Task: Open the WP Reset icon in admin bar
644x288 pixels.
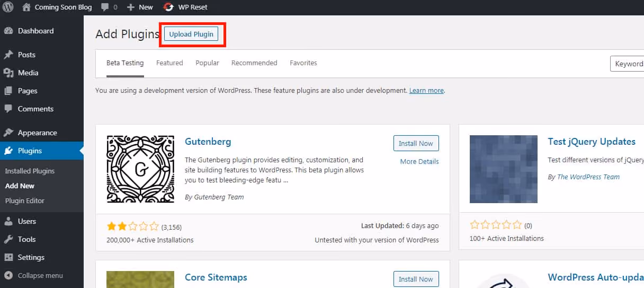Action: tap(168, 7)
